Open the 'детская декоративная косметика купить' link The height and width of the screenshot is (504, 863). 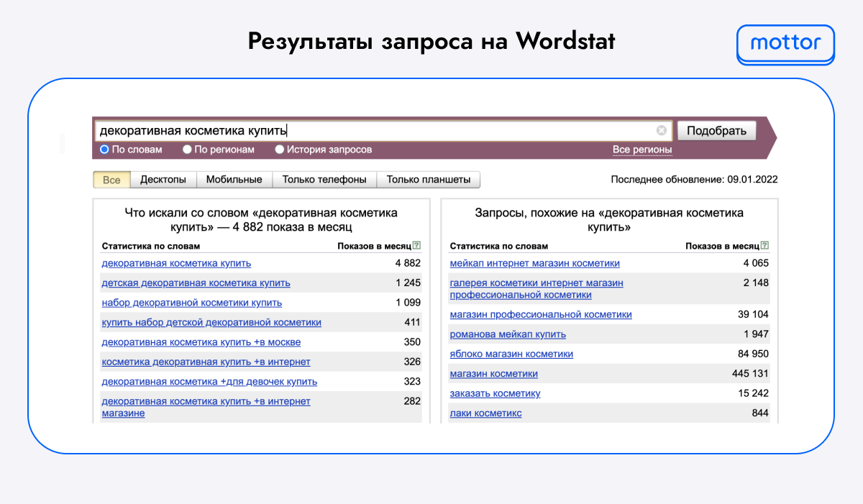(196, 283)
